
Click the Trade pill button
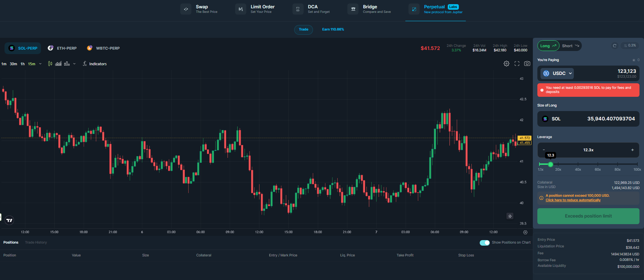(x=304, y=29)
